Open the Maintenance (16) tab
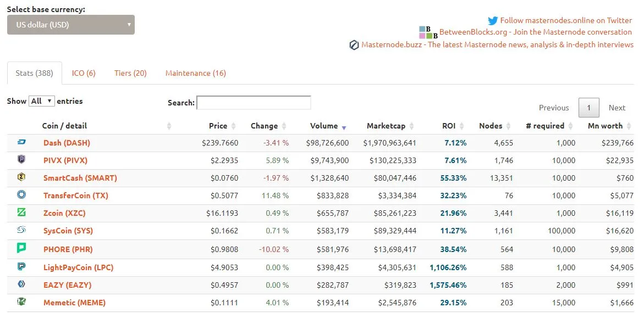The height and width of the screenshot is (313, 644). coord(195,73)
